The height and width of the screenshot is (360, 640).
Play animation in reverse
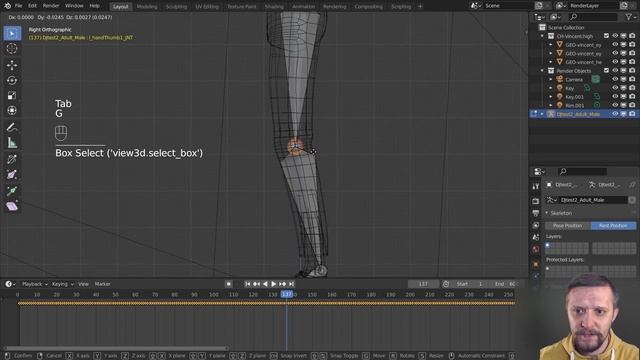265,284
